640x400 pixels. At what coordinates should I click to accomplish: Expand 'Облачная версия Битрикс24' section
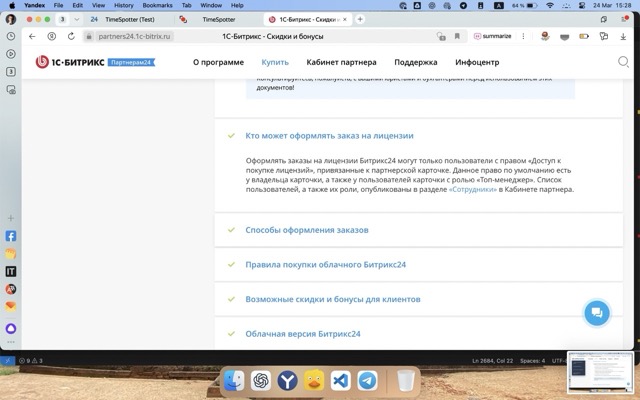click(x=302, y=333)
